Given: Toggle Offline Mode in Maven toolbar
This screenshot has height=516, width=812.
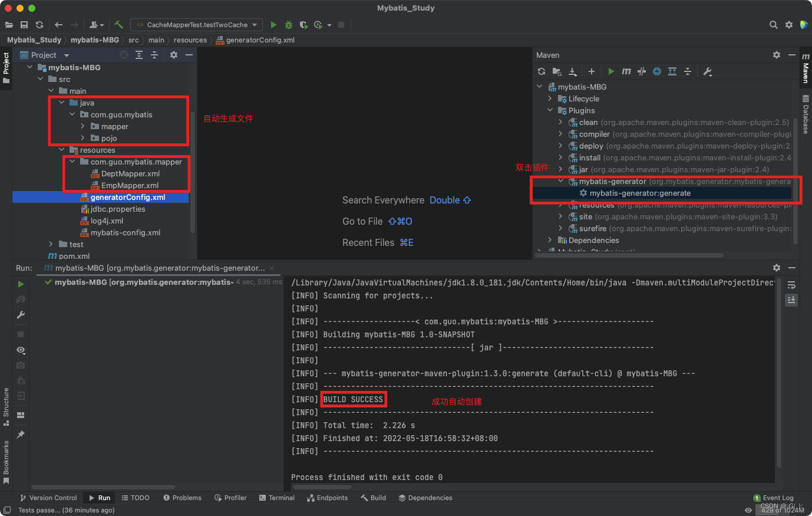Looking at the screenshot, I should (x=642, y=71).
